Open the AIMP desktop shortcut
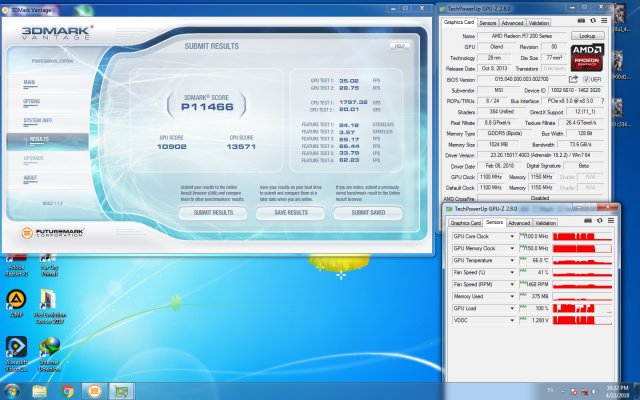Screen dimensions: 640x400 [15, 300]
